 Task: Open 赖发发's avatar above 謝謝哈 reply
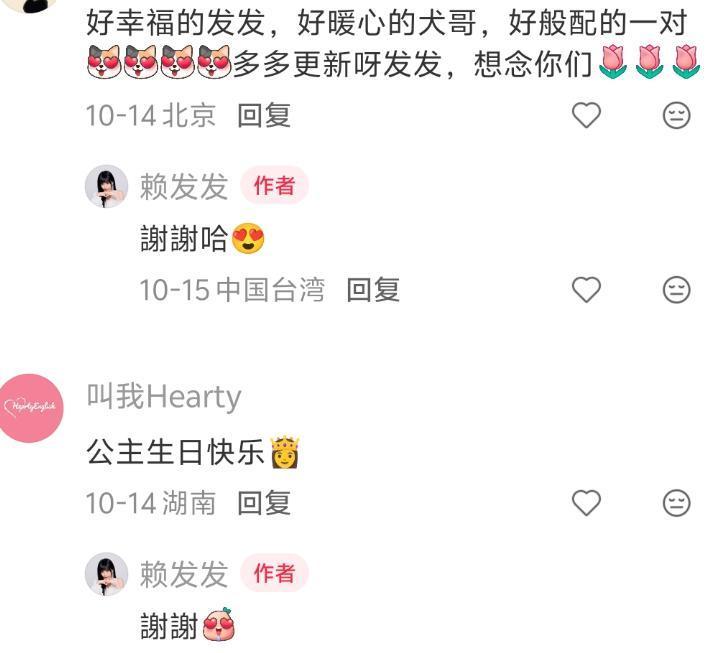[x=107, y=186]
